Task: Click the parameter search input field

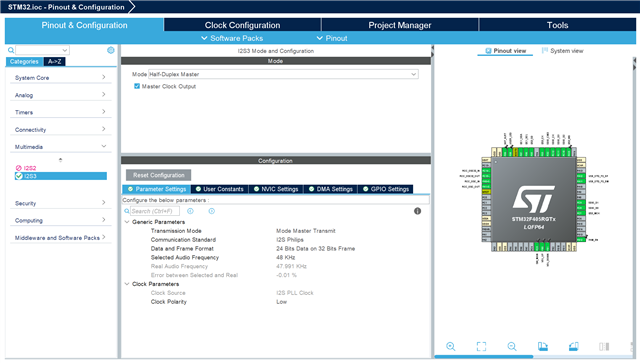Action: coord(155,211)
